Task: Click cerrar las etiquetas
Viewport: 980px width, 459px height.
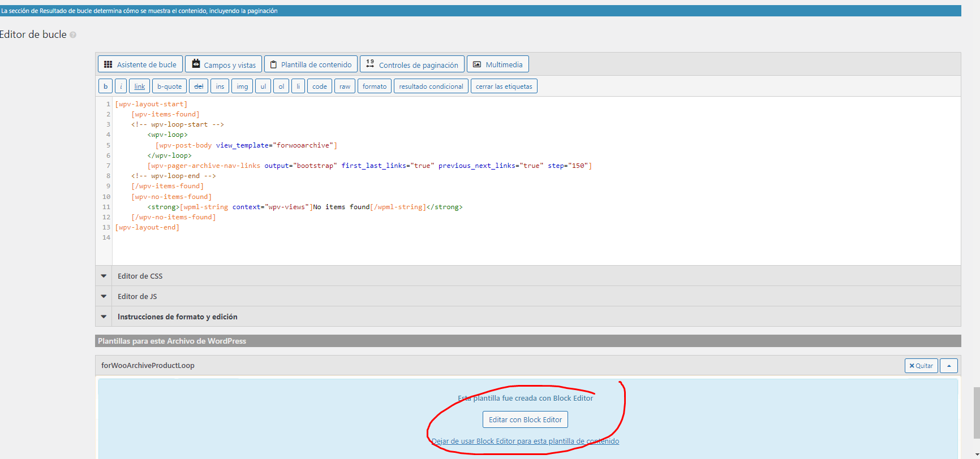Action: [x=504, y=86]
